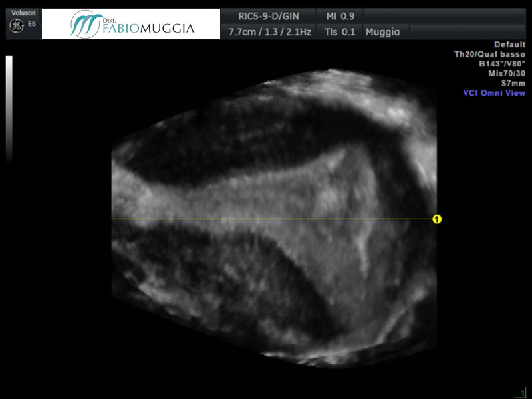Click the RIC5-9-D/GIN probe label
This screenshot has width=532, height=399.
[269, 16]
